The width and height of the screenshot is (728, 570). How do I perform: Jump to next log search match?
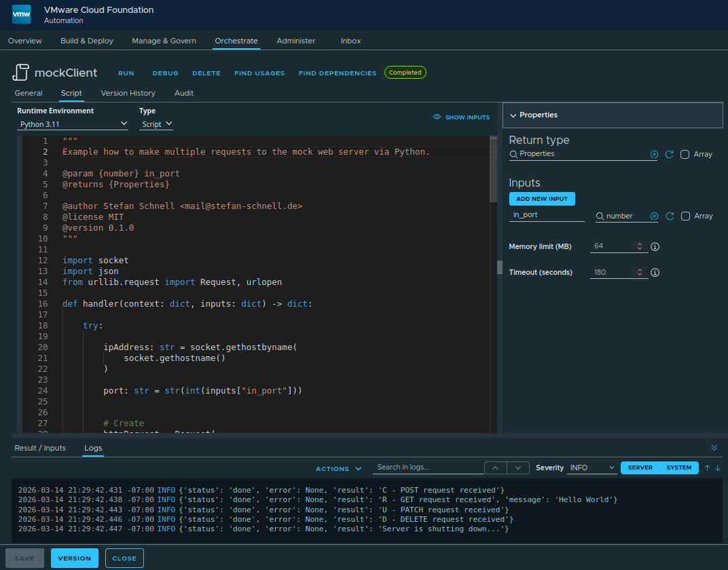pos(517,468)
